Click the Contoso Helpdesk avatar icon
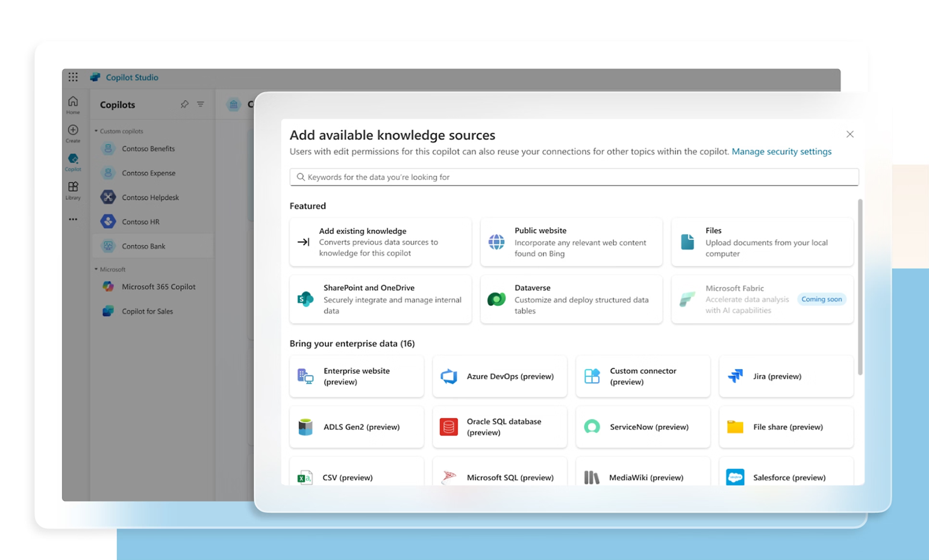Viewport: 929px width, 560px height. [108, 197]
